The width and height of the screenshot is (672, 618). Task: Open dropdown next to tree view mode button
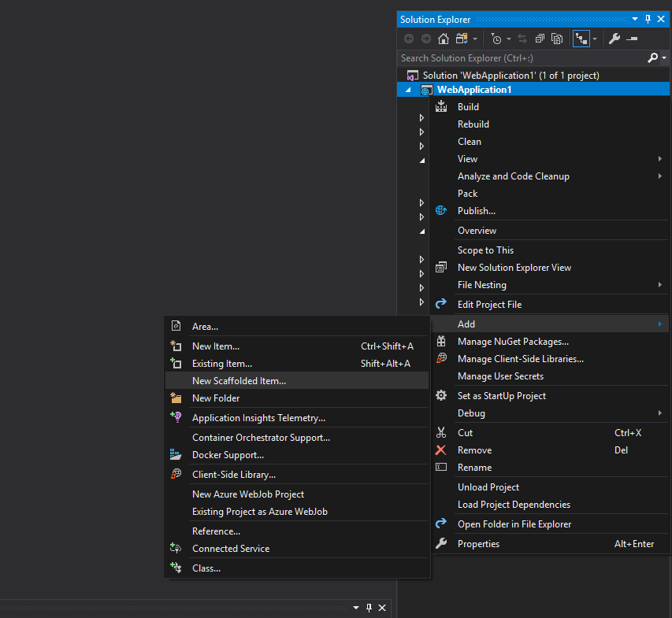point(595,39)
